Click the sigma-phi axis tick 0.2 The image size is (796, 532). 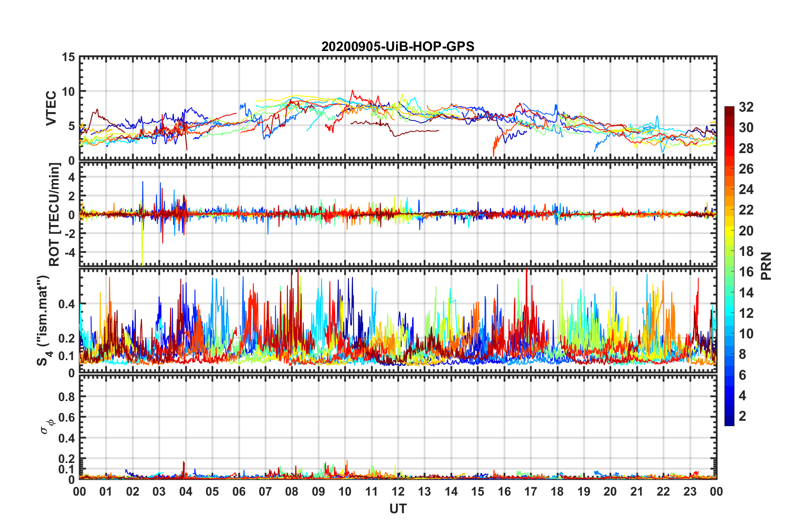click(x=67, y=459)
